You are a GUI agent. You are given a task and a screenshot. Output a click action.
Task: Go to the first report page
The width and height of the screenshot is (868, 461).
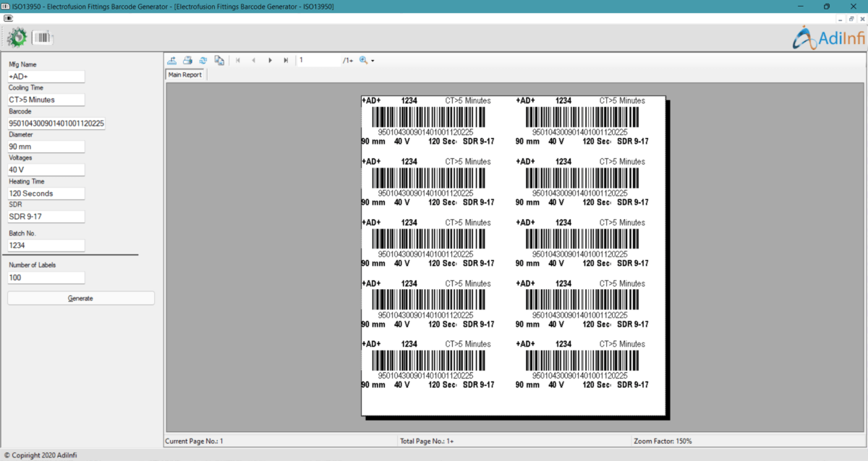click(238, 61)
